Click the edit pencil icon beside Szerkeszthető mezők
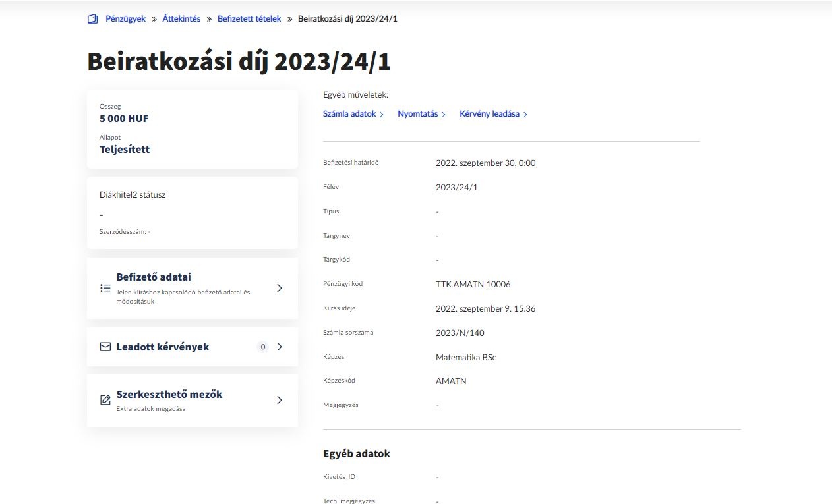 [x=105, y=400]
